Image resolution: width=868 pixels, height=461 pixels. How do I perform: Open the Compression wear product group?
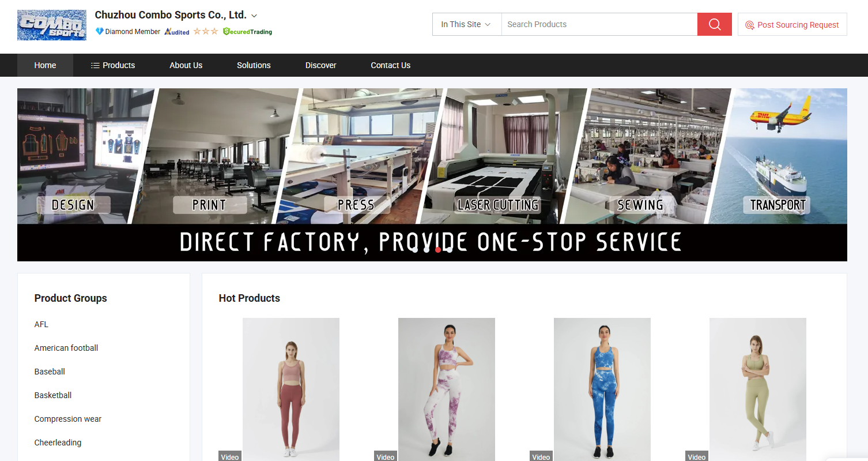click(x=68, y=419)
